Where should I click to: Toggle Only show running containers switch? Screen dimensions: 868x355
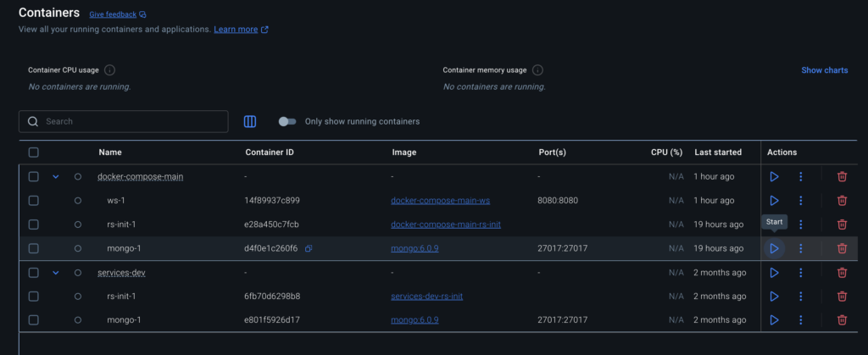tap(288, 121)
